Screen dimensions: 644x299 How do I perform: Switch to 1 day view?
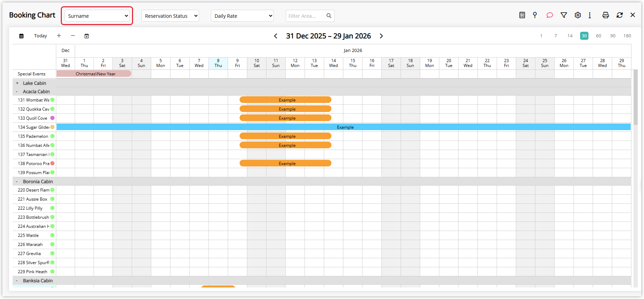[541, 36]
